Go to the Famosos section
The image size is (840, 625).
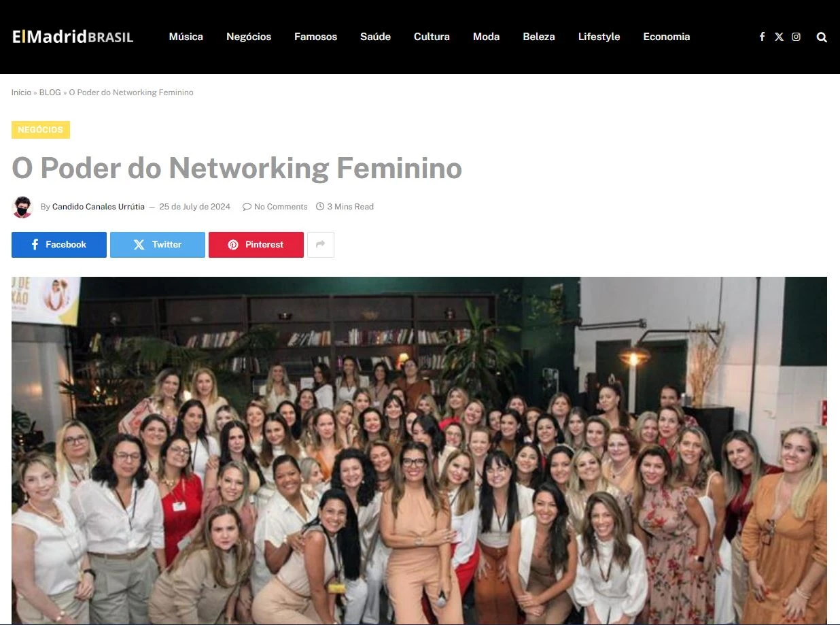315,37
